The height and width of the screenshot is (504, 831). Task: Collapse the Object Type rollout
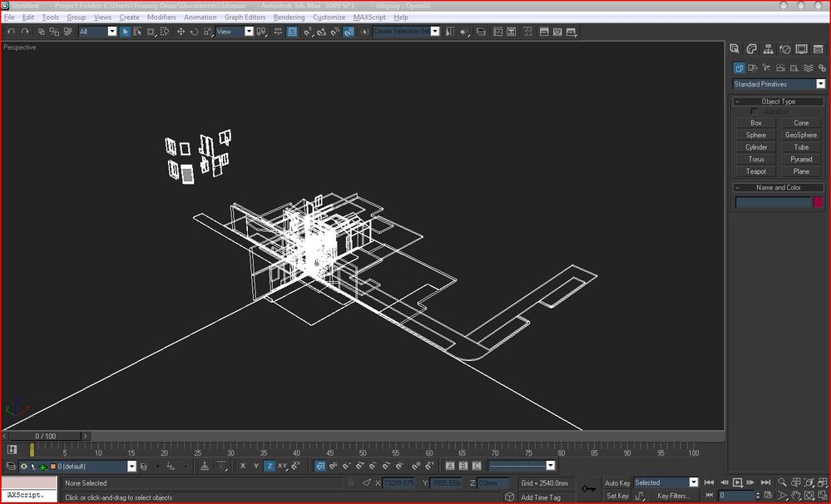click(779, 101)
